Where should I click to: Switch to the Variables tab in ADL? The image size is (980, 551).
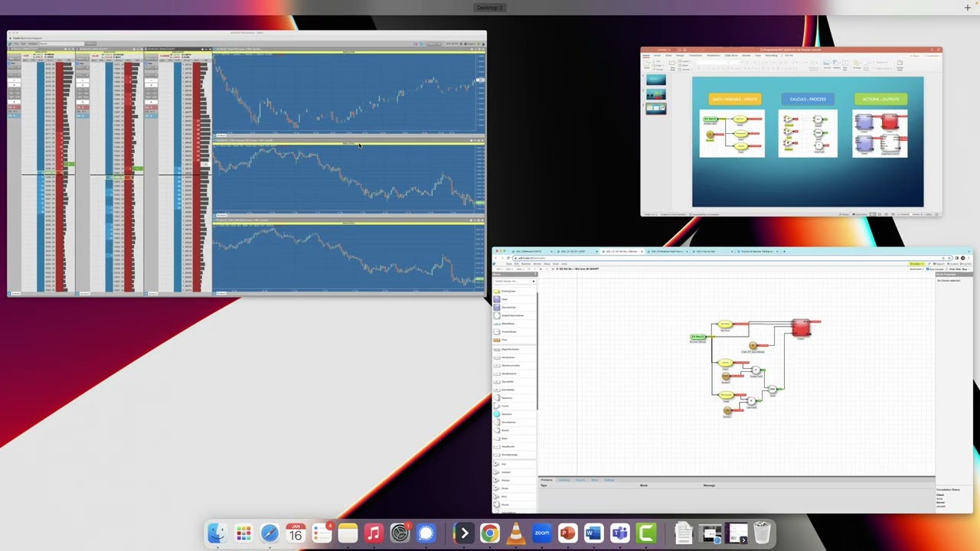pos(564,480)
